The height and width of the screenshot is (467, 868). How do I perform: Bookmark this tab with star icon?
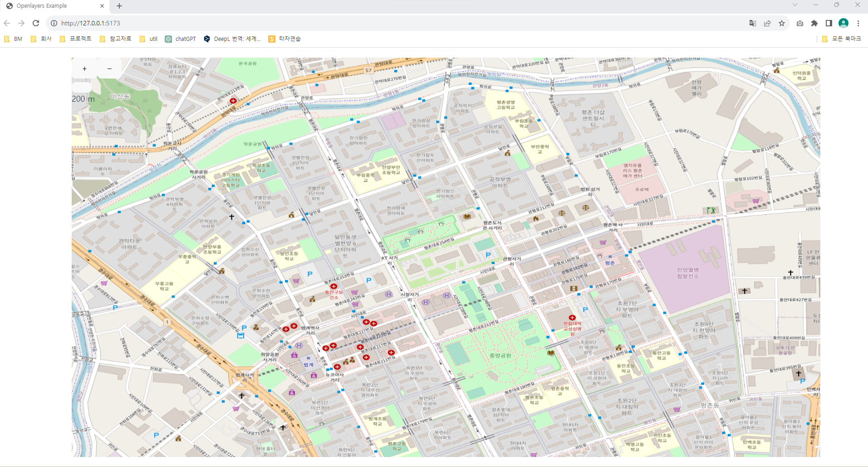coord(782,23)
